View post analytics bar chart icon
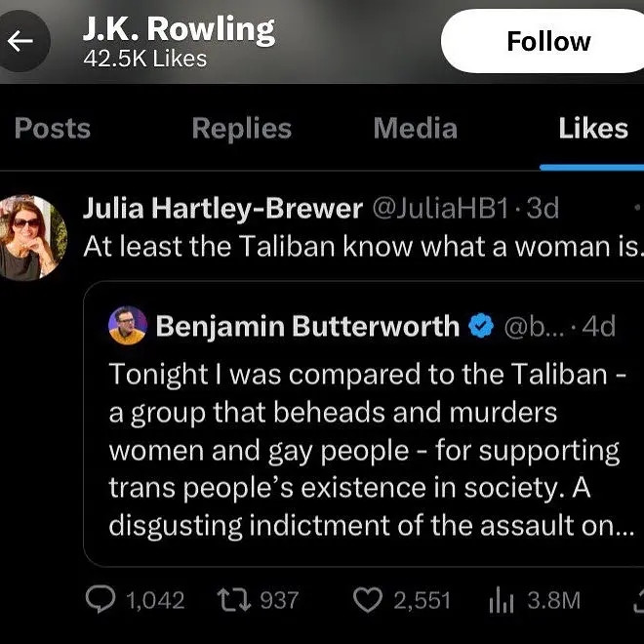Image resolution: width=644 pixels, height=644 pixels. click(x=500, y=599)
